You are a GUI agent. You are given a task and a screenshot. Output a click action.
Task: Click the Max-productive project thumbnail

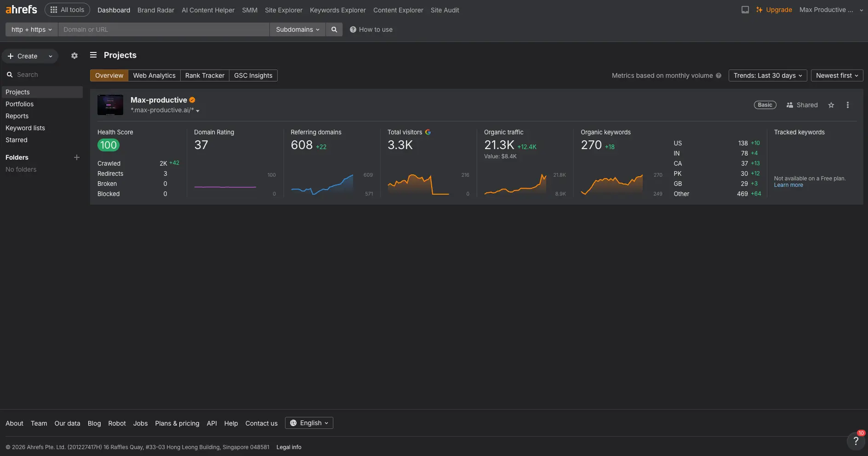click(x=110, y=105)
